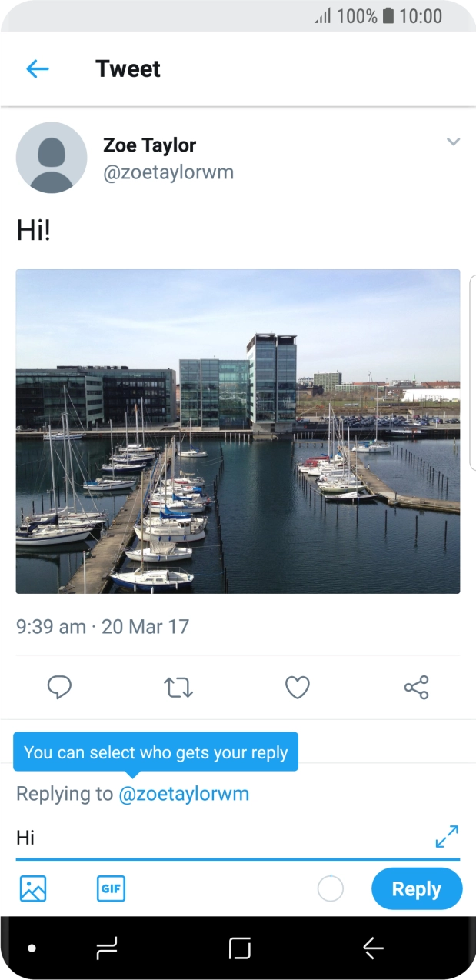The width and height of the screenshot is (476, 980).
Task: Open Zoe Taylor's profile avatar
Action: click(52, 157)
